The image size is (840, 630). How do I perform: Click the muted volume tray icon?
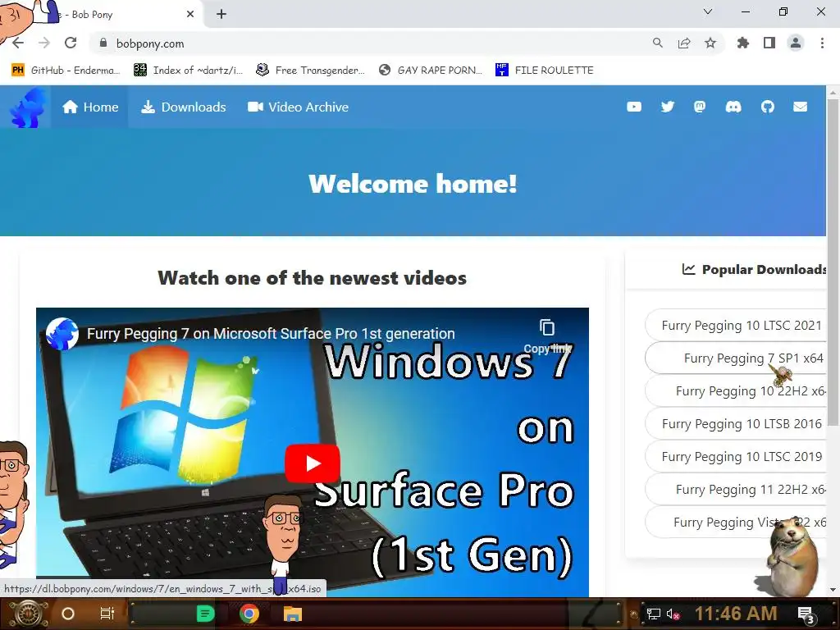(x=673, y=614)
